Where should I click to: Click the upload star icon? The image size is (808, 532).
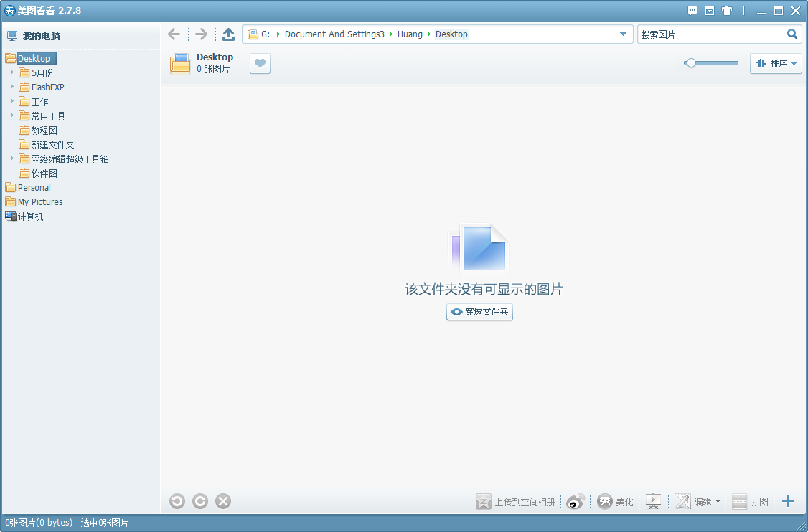point(484,502)
